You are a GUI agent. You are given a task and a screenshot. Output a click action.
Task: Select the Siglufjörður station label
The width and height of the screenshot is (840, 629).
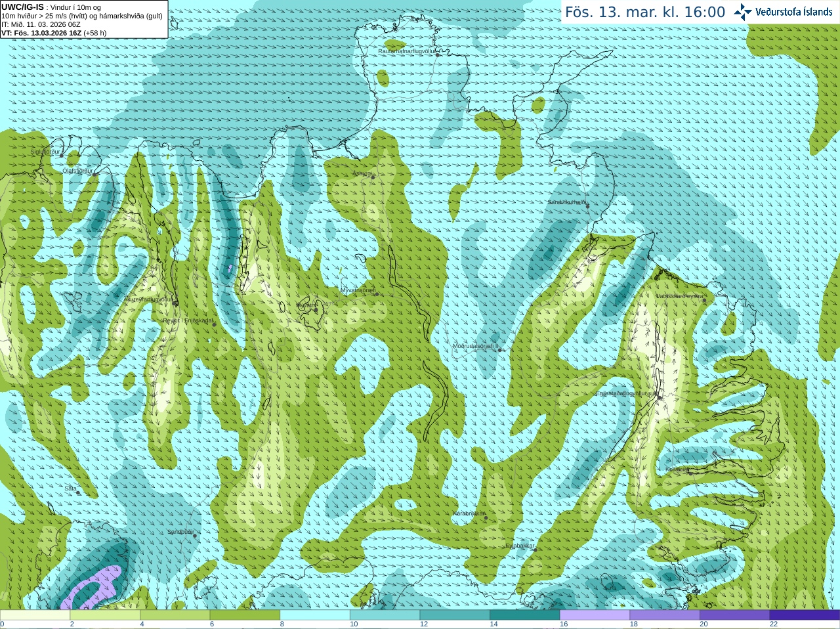pyautogui.click(x=45, y=152)
